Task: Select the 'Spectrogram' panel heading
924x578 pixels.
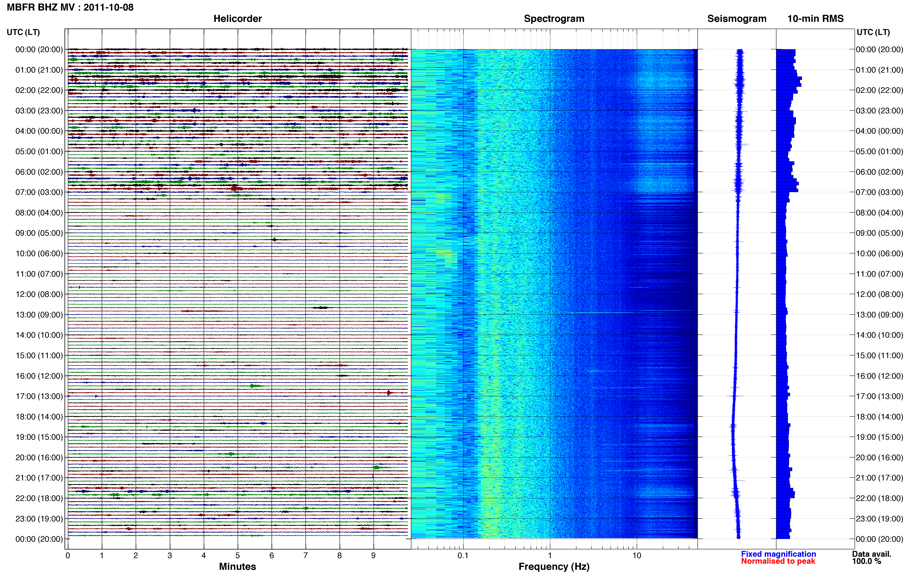Action: pos(554,19)
